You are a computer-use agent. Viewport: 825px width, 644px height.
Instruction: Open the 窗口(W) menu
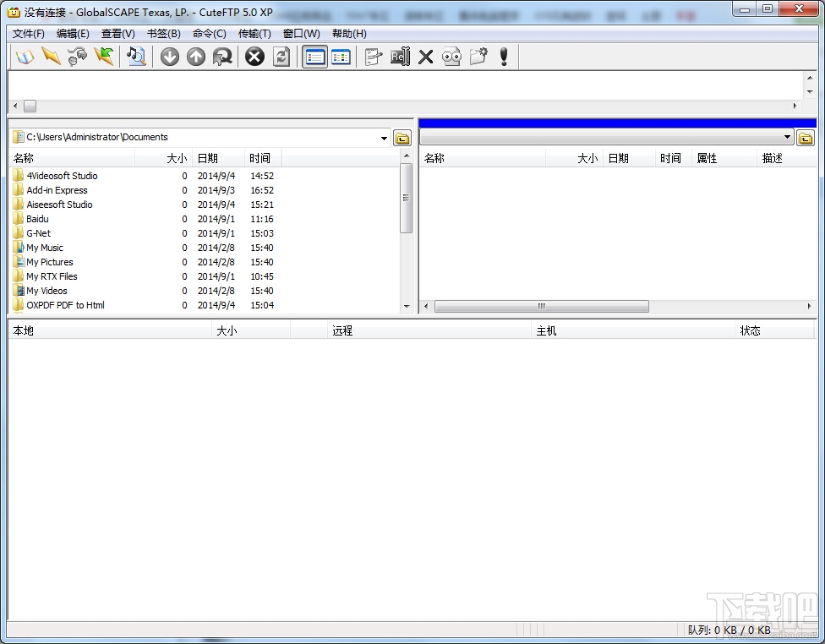click(x=301, y=34)
